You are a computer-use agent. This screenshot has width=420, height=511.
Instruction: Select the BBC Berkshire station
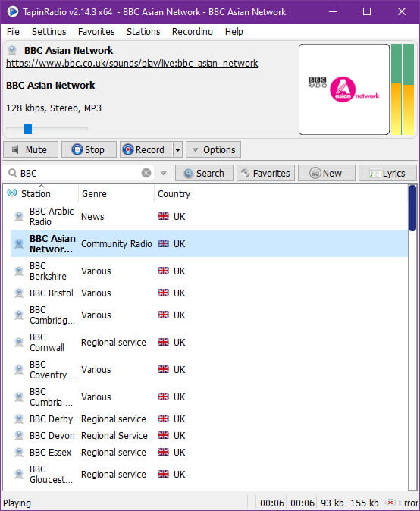click(208, 271)
